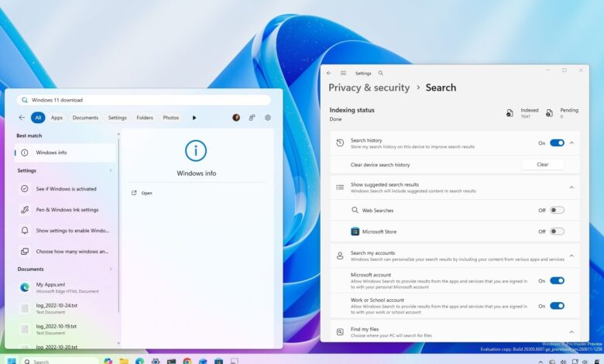Click the results list scrollbar down arrow
The width and height of the screenshot is (604, 364).
point(118,343)
